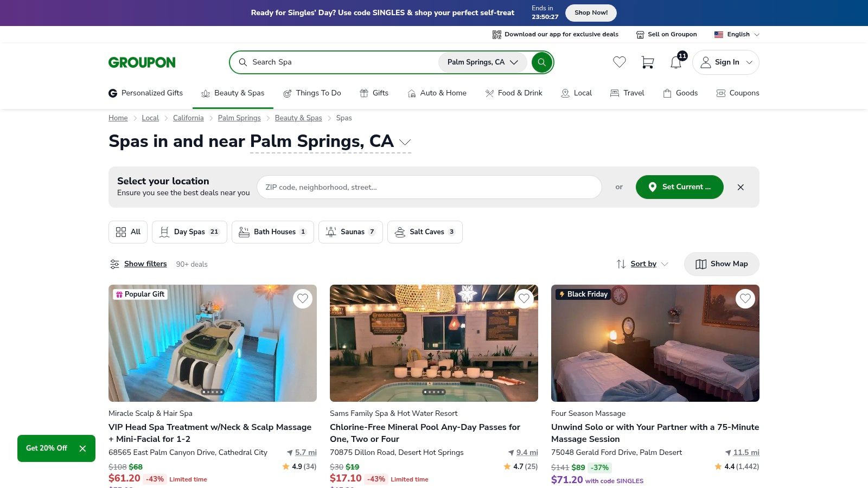Select the Saunas filter

pos(350,232)
